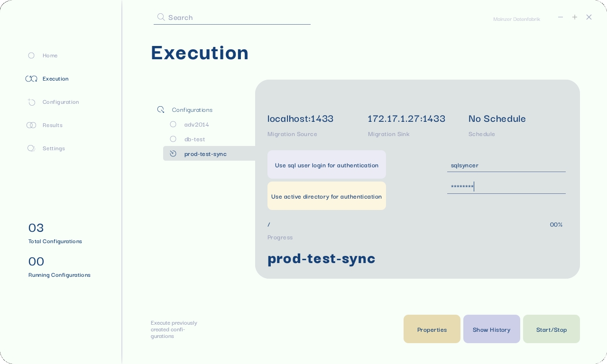Click the Schedule label
The image size is (607, 364).
click(482, 134)
